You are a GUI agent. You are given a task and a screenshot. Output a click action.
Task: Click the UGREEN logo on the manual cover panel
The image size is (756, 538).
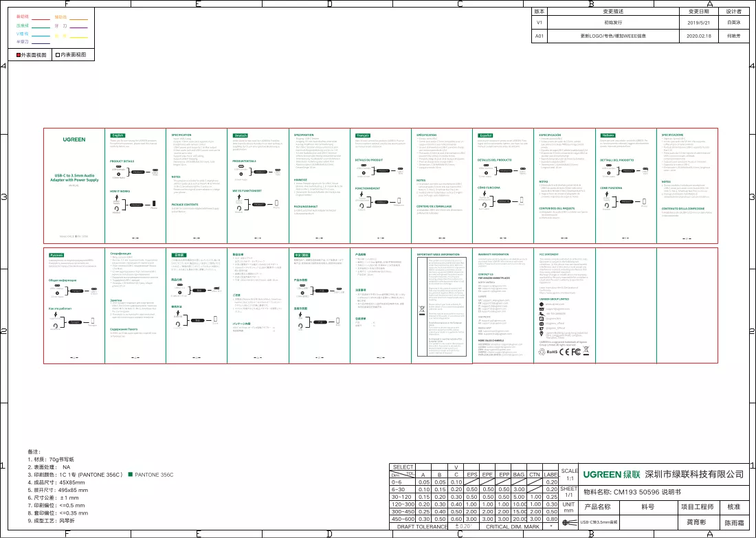click(74, 139)
